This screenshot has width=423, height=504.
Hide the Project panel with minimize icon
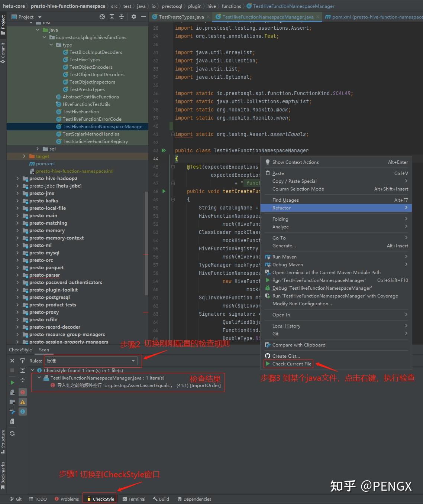pyautogui.click(x=143, y=17)
